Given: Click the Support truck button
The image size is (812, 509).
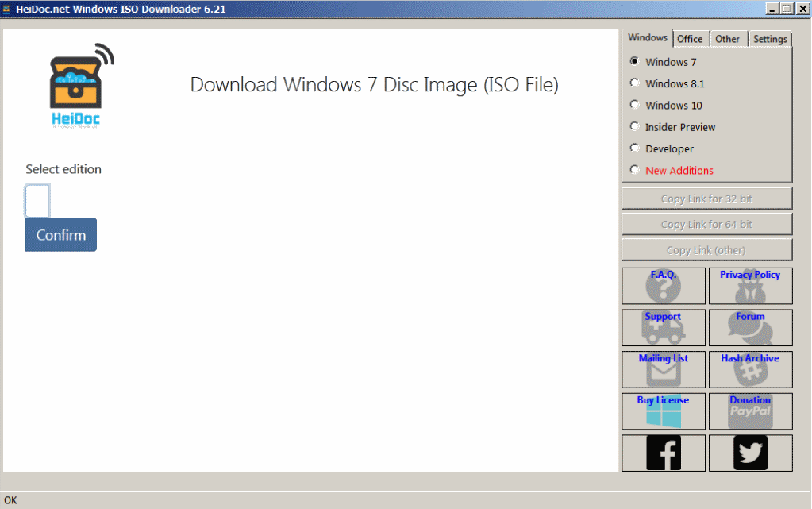Looking at the screenshot, I should [x=664, y=328].
